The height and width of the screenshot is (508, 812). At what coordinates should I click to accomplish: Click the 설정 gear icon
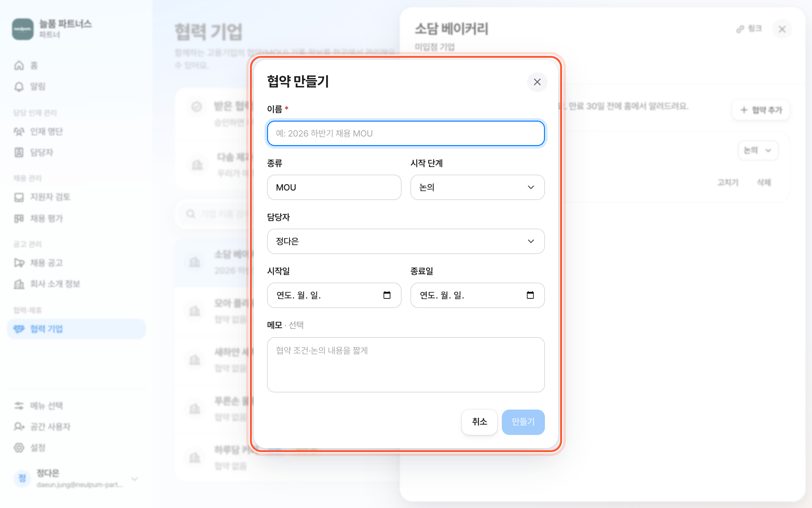coord(19,448)
